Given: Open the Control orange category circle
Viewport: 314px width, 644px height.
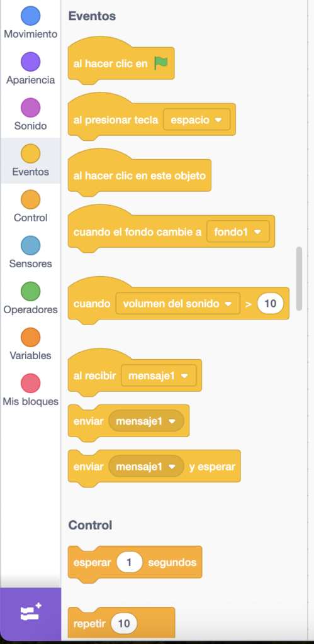Looking at the screenshot, I should [x=30, y=200].
